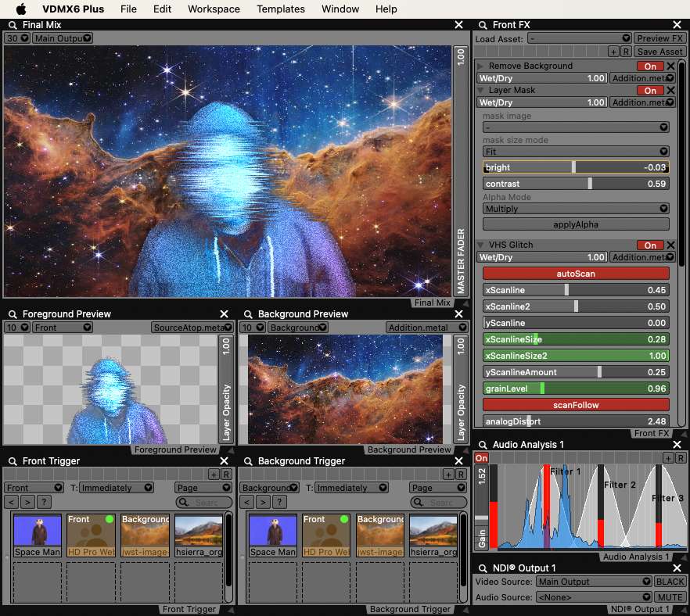
Task: Click the question mark in Background Trigger
Action: tap(280, 502)
